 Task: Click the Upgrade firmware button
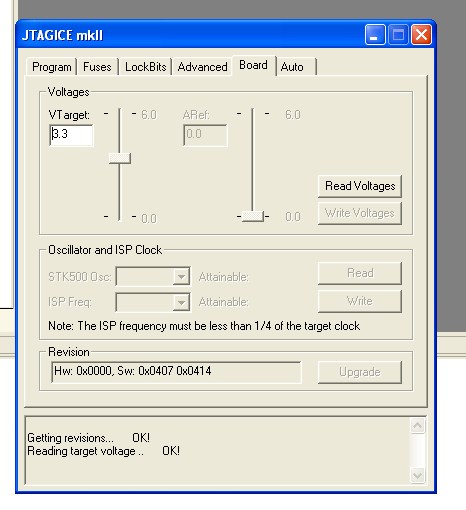tap(360, 372)
